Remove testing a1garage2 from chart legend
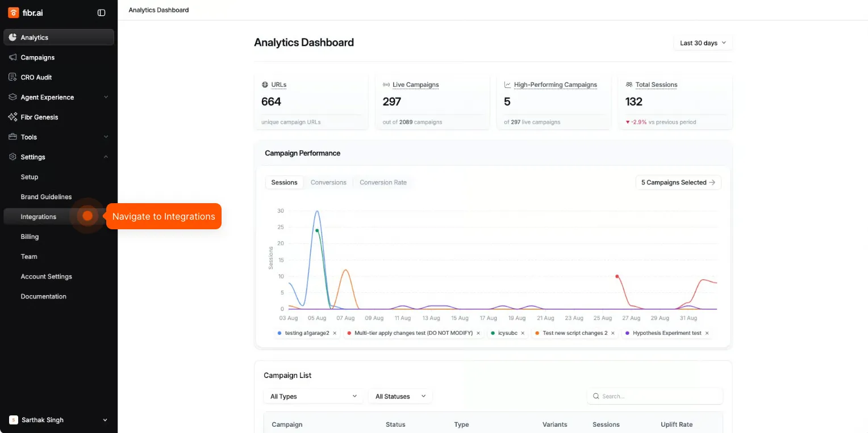868x433 pixels. click(x=335, y=333)
